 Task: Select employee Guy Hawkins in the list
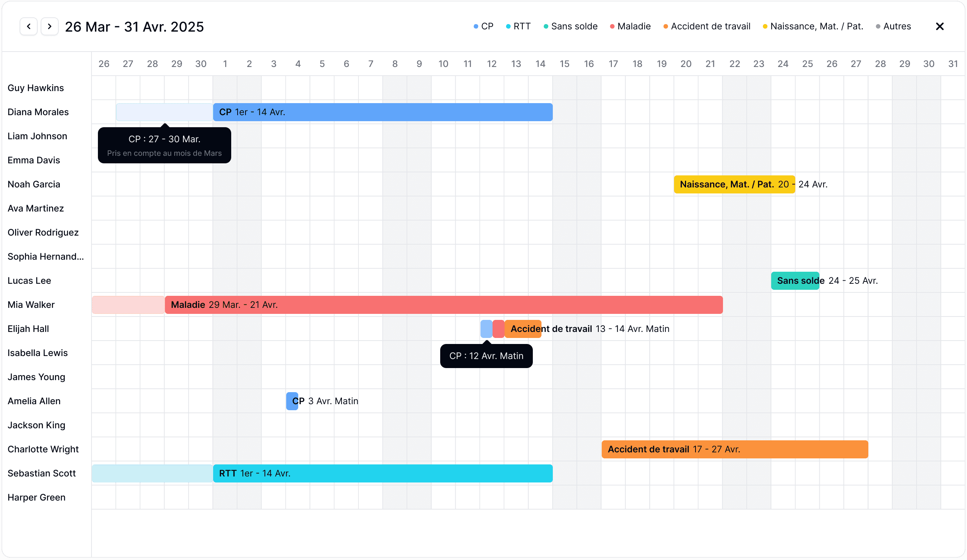[x=36, y=88]
